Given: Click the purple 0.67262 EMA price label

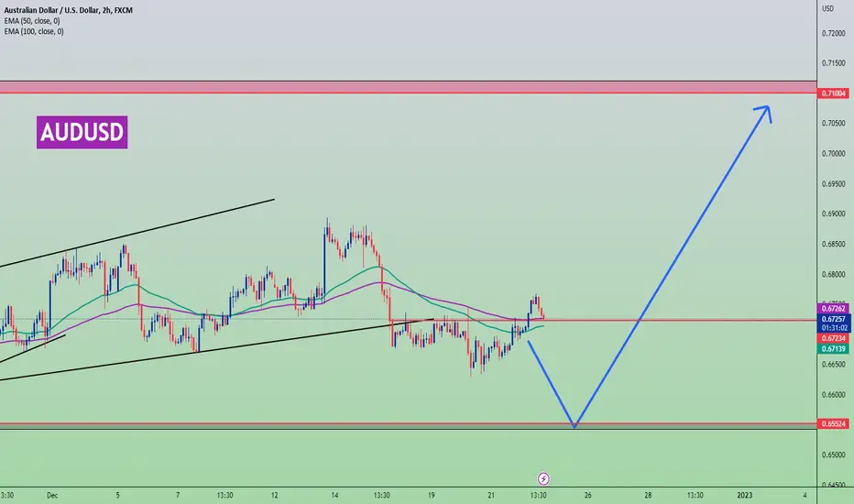Looking at the screenshot, I should tap(833, 309).
